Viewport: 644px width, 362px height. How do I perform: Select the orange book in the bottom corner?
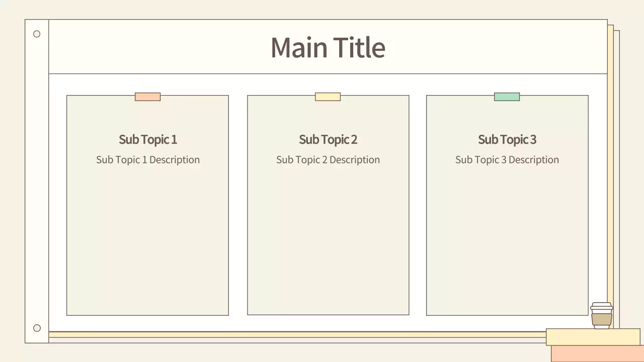[x=597, y=354]
